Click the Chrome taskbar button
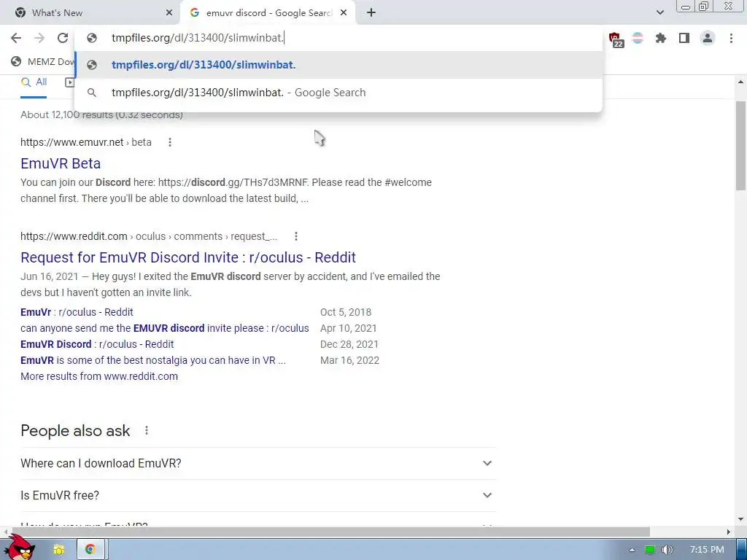This screenshot has width=747, height=560. click(x=90, y=550)
